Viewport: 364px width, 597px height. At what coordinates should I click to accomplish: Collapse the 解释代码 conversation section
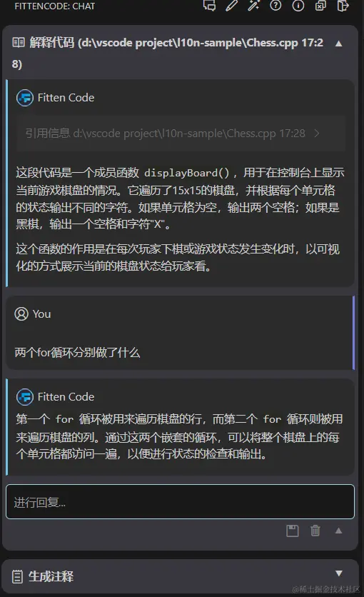338,44
